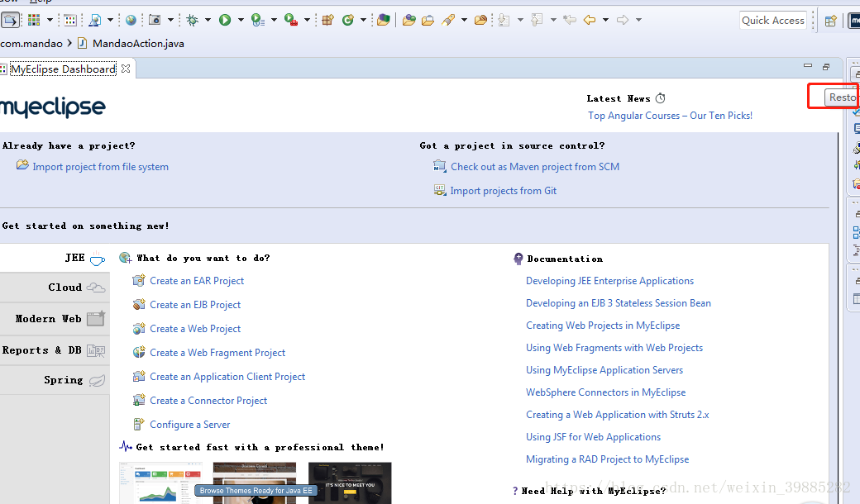Open the Help menu
The height and width of the screenshot is (504, 860).
(x=41, y=2)
